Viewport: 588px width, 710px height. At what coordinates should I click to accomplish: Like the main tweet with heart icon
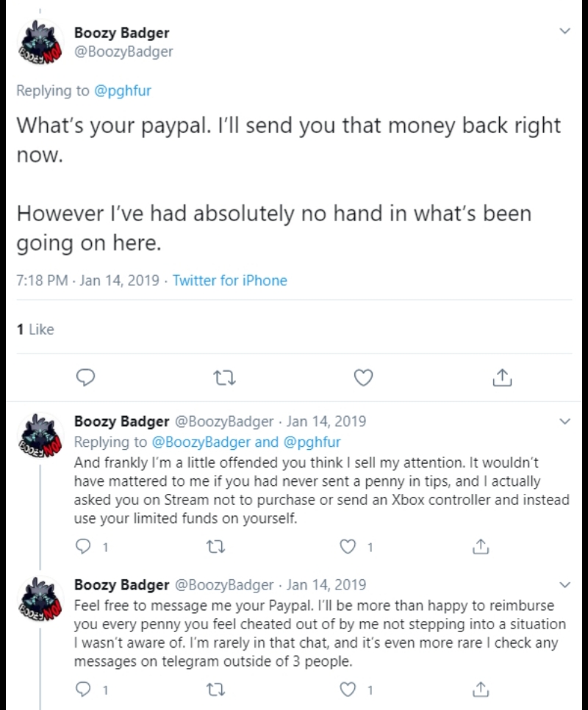(363, 378)
